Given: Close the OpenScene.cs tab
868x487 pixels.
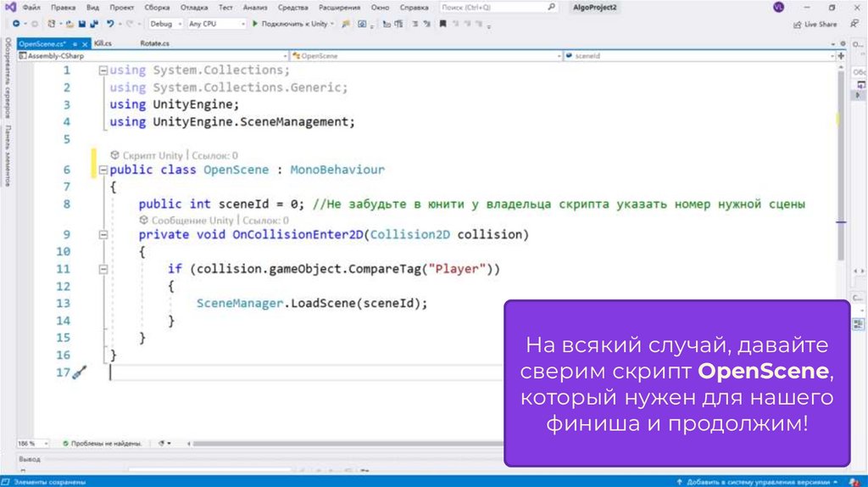Looking at the screenshot, I should pyautogui.click(x=85, y=44).
